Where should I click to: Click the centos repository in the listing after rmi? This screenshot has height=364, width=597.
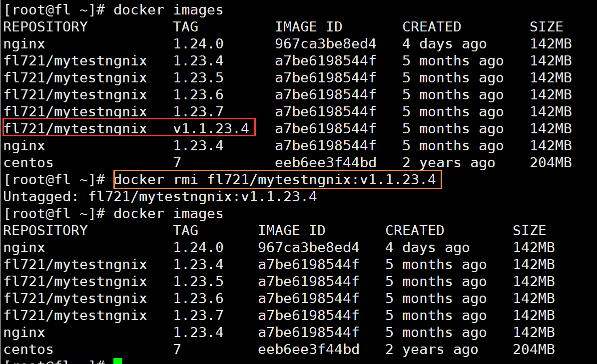[x=28, y=349]
